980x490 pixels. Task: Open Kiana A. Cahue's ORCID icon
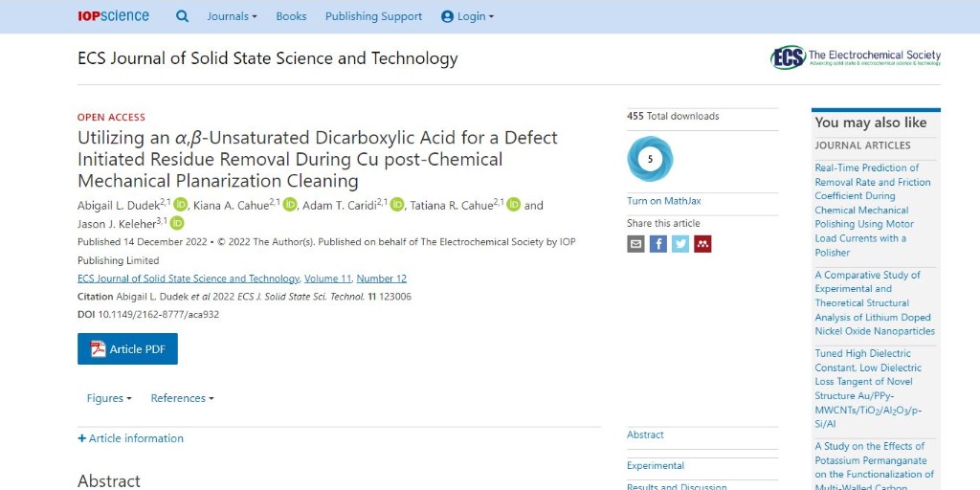[289, 205]
